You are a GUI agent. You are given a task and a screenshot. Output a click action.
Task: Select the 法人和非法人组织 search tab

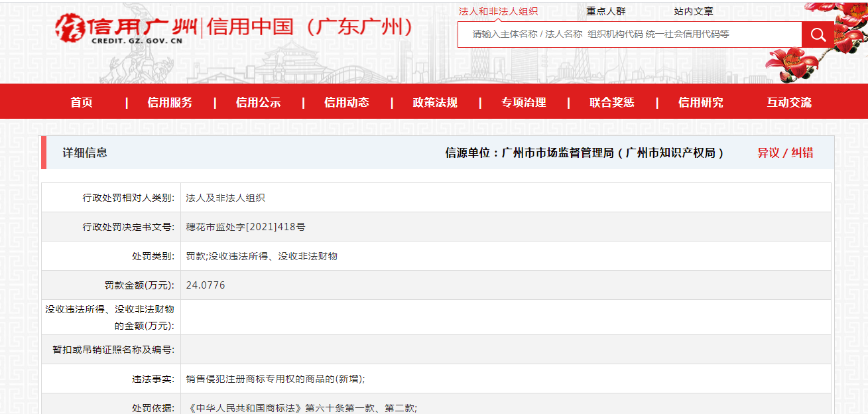click(x=498, y=11)
